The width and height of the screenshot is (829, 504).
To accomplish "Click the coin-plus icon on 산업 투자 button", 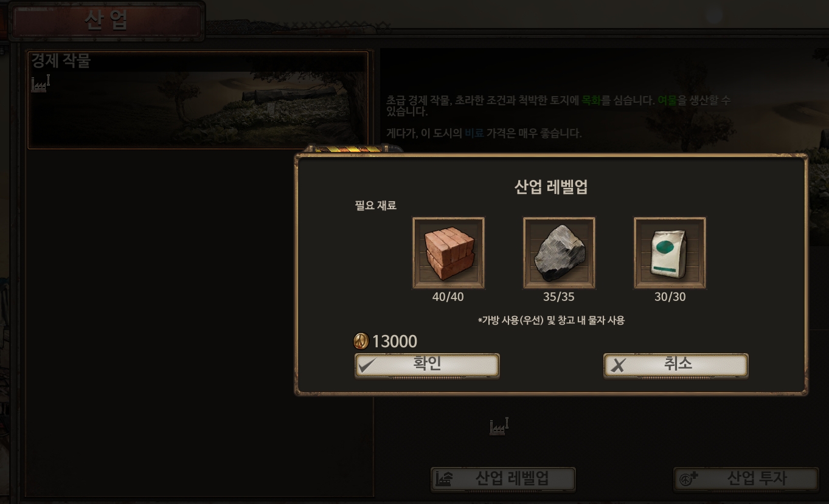I will click(x=689, y=479).
